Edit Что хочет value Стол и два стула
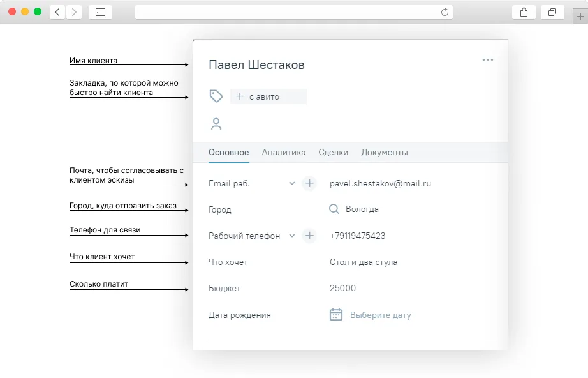 (x=364, y=262)
